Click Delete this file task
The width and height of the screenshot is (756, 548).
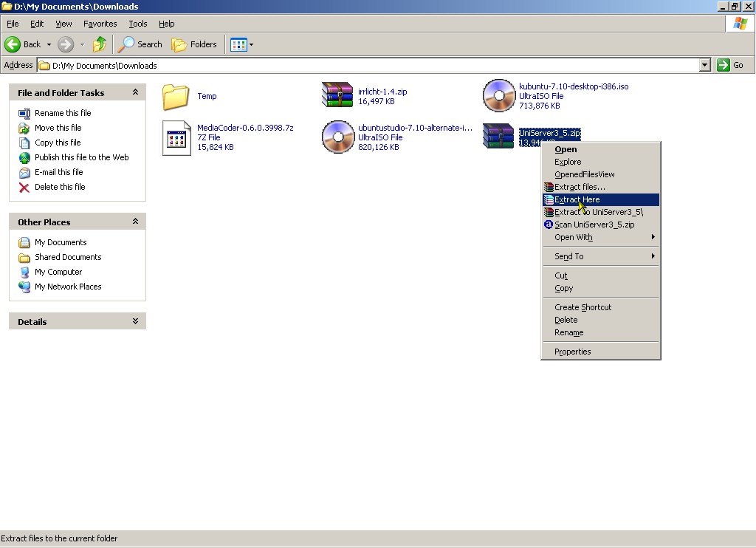coord(60,187)
